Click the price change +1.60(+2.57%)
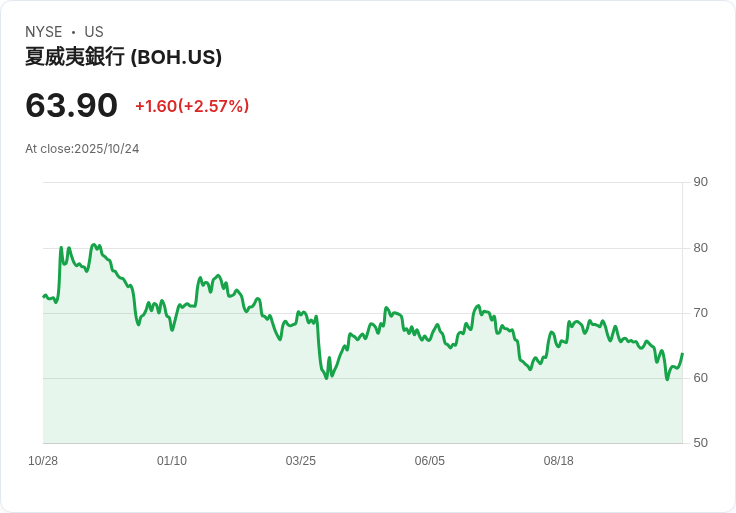The width and height of the screenshot is (736, 513). (x=192, y=106)
